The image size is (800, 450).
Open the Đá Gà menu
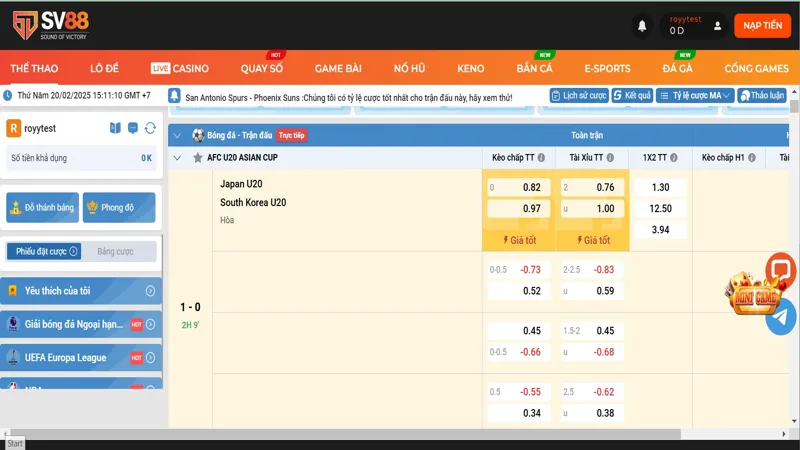678,68
